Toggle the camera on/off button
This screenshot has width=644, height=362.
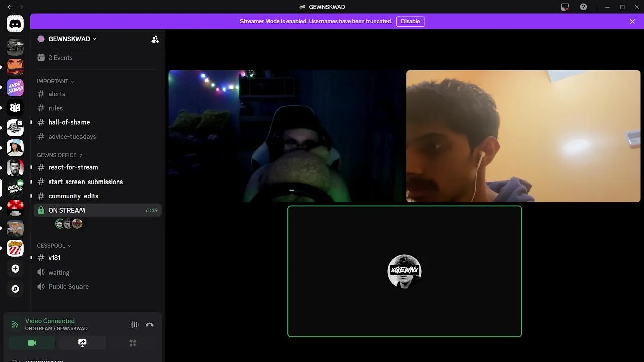pos(32,343)
